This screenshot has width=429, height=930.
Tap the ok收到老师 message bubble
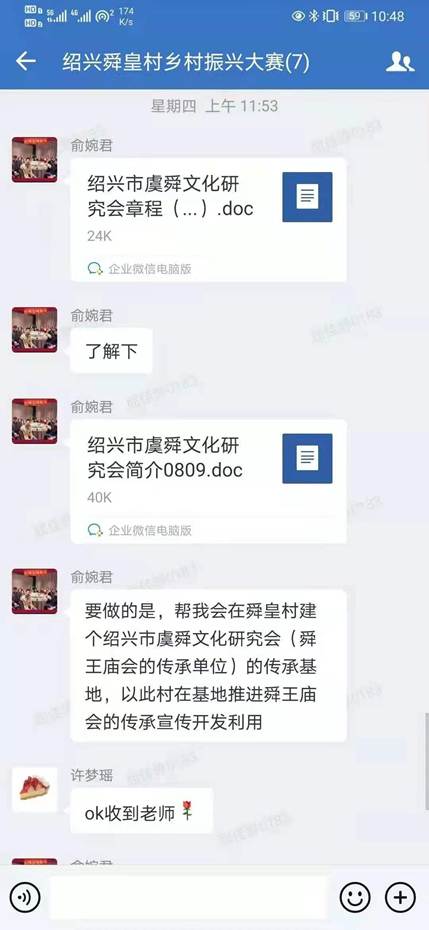point(141,811)
